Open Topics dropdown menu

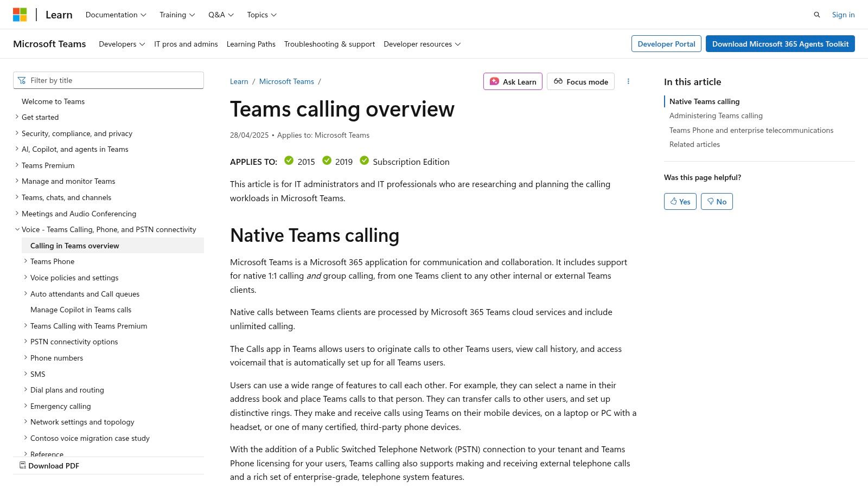coord(261,15)
